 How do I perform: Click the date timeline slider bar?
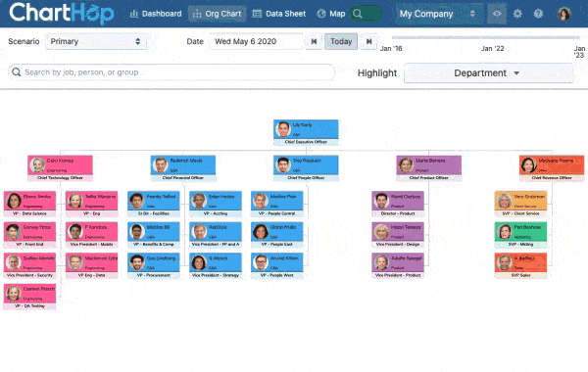pos(486,37)
